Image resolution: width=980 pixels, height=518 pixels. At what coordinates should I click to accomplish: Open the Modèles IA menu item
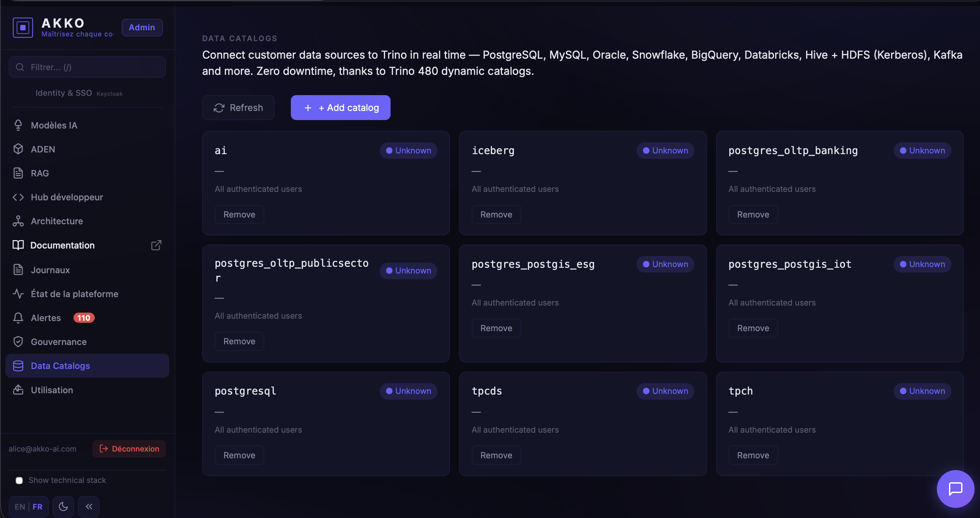point(87,125)
